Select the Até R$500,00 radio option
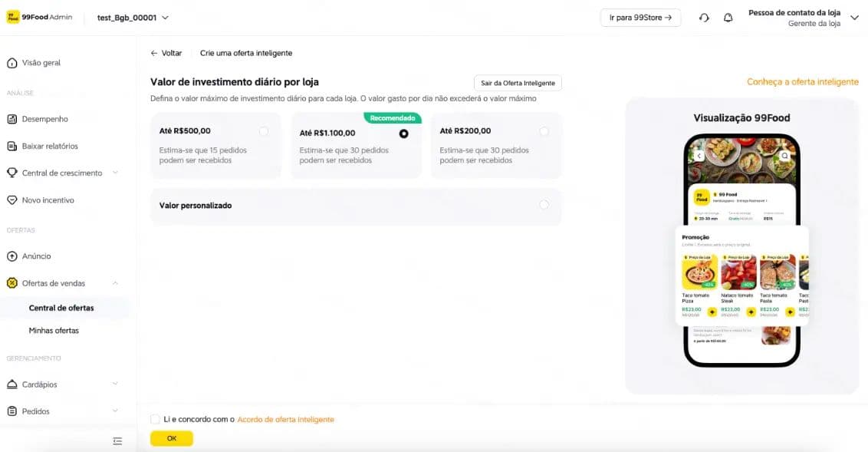Screen dimensions: 868x452 click(x=264, y=131)
